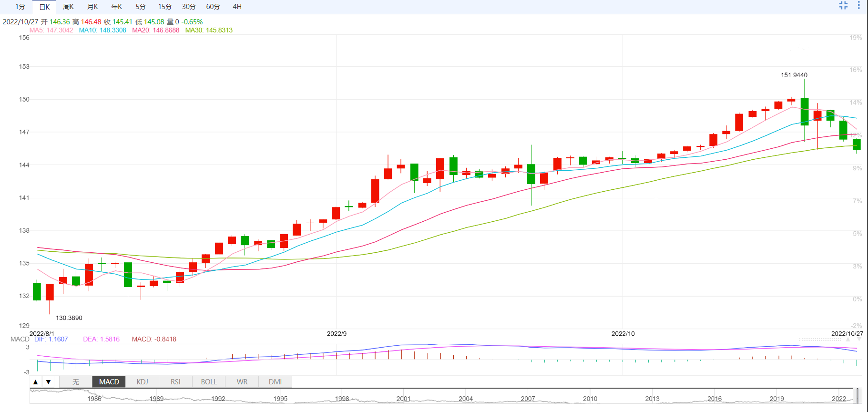Click the MACD: -0.8418 value
This screenshot has width=868, height=412.
point(154,339)
